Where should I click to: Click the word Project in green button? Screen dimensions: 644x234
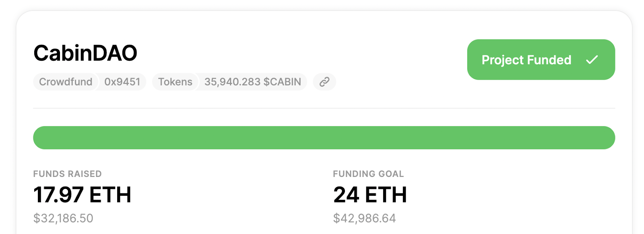502,60
